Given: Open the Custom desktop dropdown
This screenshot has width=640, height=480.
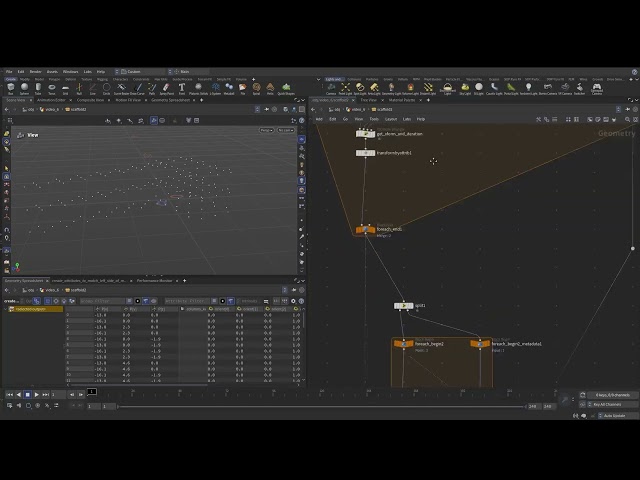Looking at the screenshot, I should point(141,71).
